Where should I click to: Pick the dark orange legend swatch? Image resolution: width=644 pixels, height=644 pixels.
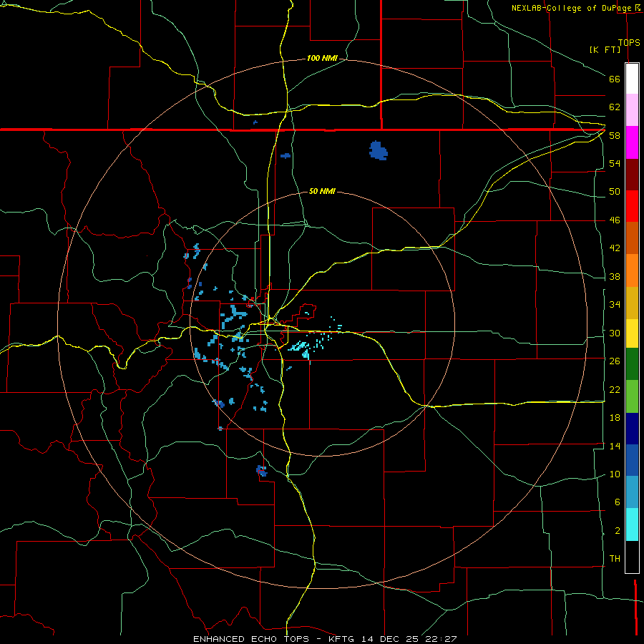click(632, 238)
